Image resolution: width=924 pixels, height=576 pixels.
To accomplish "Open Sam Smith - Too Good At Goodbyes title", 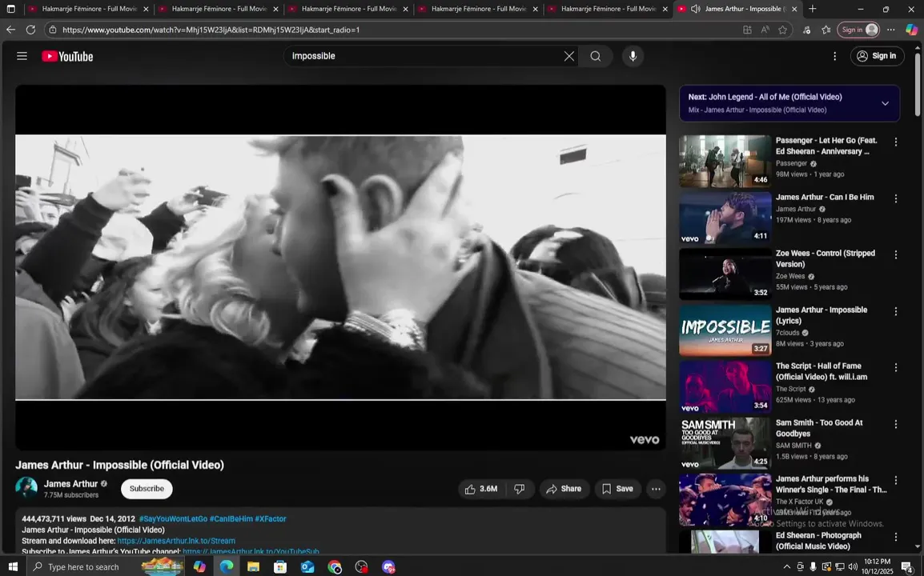I will pos(818,428).
